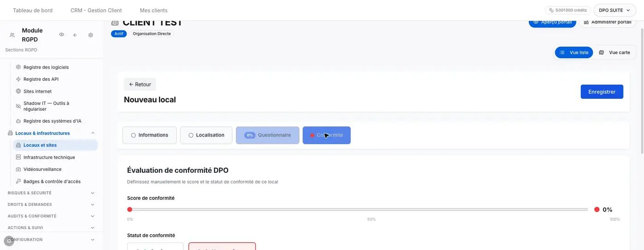Toggle the eye icon in Module RGPD header

[62, 34]
